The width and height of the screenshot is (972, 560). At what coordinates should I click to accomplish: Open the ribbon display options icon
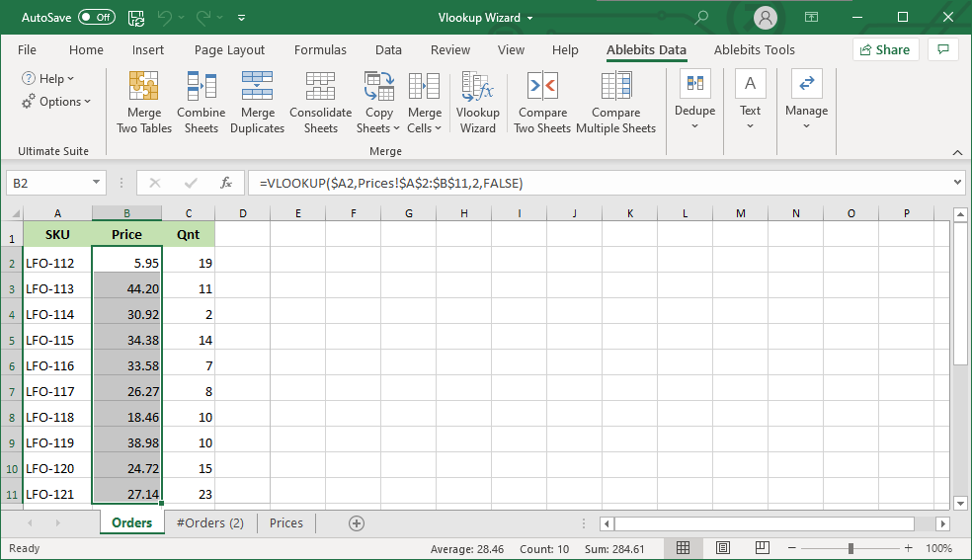[x=811, y=18]
